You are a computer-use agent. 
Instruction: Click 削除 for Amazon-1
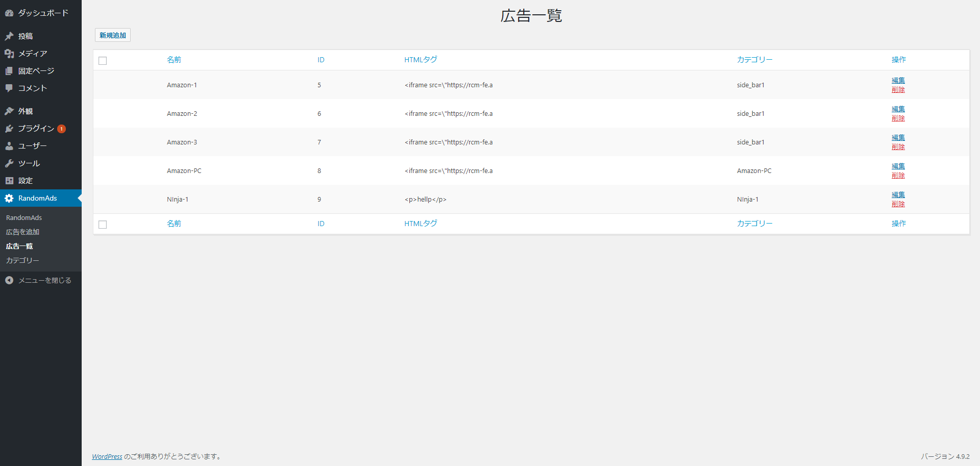(x=898, y=89)
